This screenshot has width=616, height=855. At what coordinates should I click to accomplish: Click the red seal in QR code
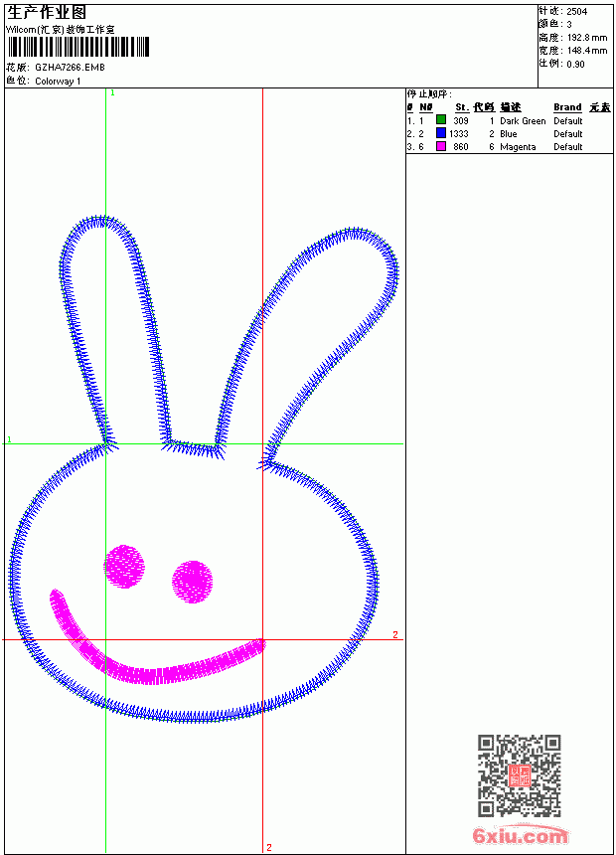[519, 775]
